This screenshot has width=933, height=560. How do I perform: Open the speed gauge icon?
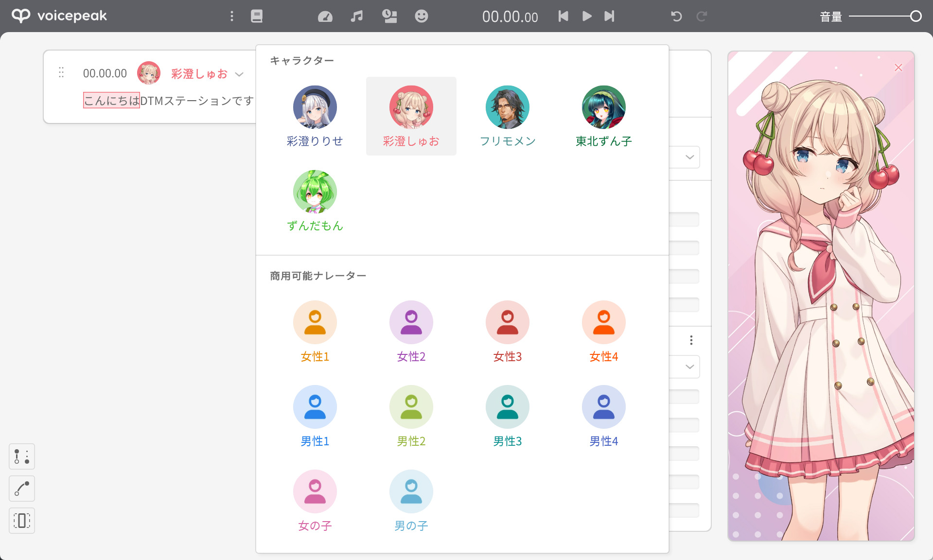(325, 16)
